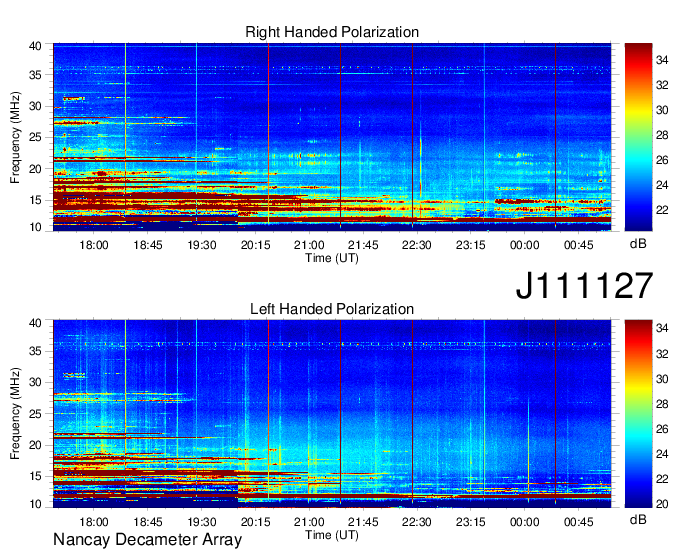Viewport: 680px width, 552px height.
Task: Click the "23:15" tick under the Right Handed plot
Action: click(x=471, y=245)
